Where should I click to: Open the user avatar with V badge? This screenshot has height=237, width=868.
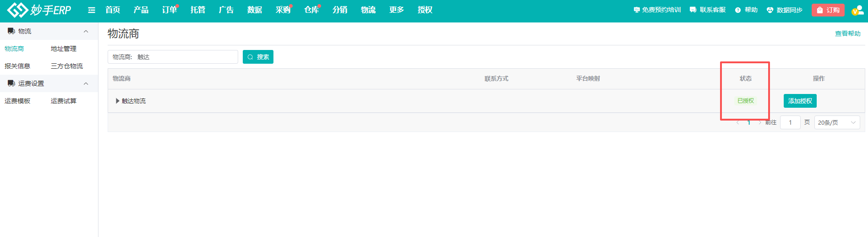pos(857,10)
